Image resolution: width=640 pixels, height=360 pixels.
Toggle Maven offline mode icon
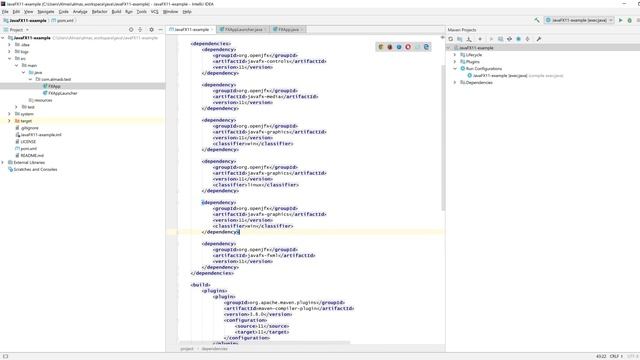[x=509, y=39]
